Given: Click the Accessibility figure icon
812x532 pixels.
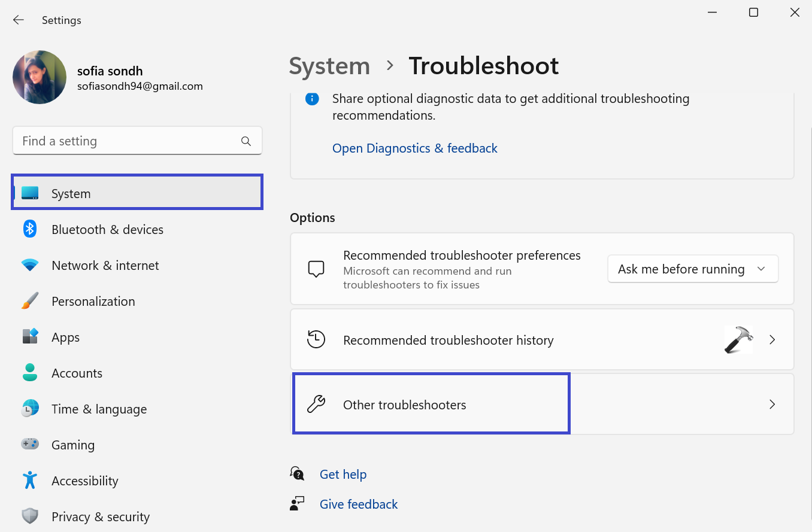Looking at the screenshot, I should pos(30,481).
